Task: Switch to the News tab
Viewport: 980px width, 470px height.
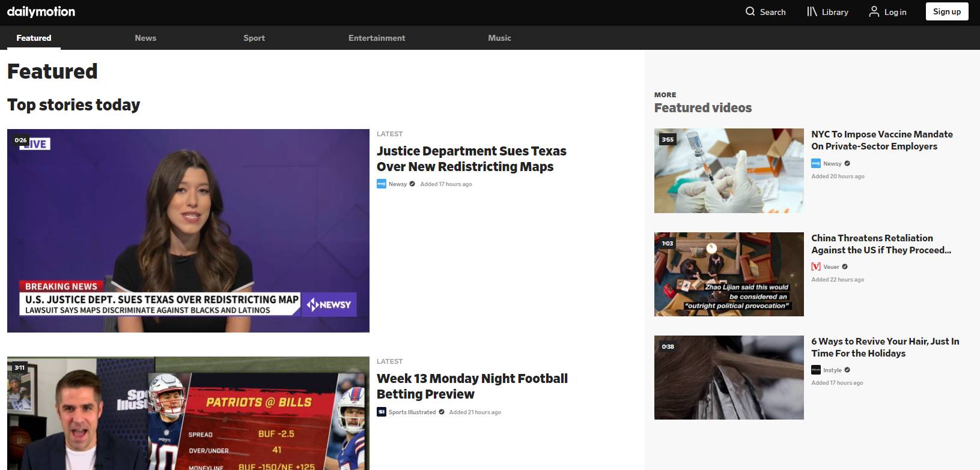Action: tap(145, 38)
